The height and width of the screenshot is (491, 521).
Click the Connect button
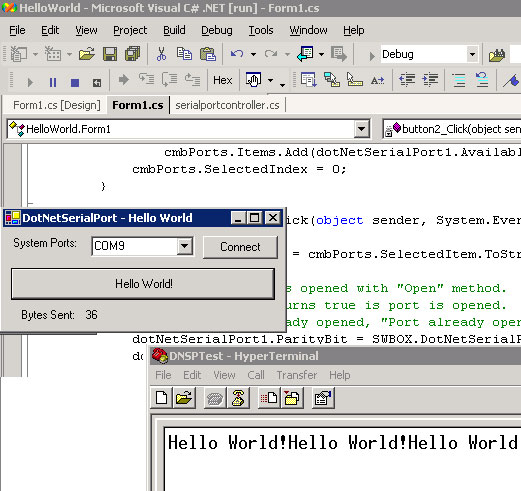click(240, 247)
